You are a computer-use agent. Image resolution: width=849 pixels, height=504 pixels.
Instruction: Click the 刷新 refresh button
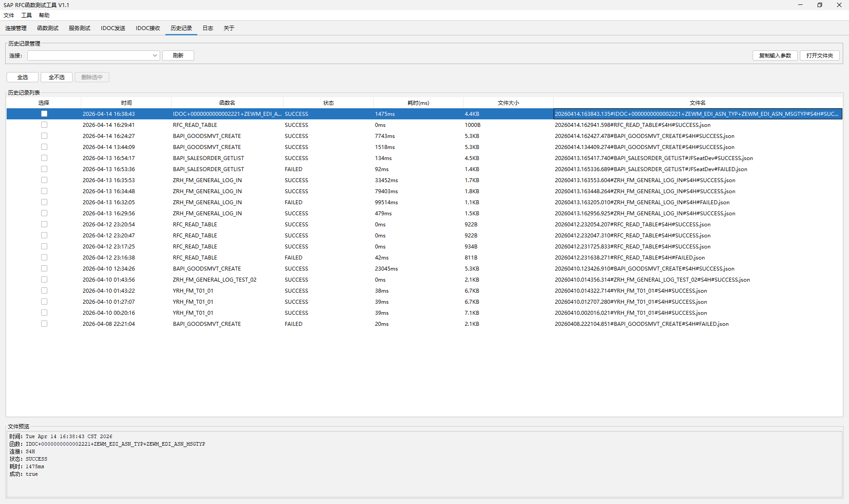tap(178, 56)
